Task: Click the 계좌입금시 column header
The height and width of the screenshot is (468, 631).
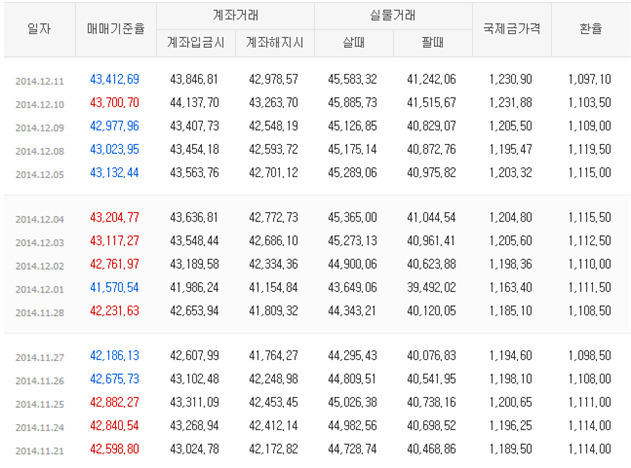Action: (x=196, y=42)
